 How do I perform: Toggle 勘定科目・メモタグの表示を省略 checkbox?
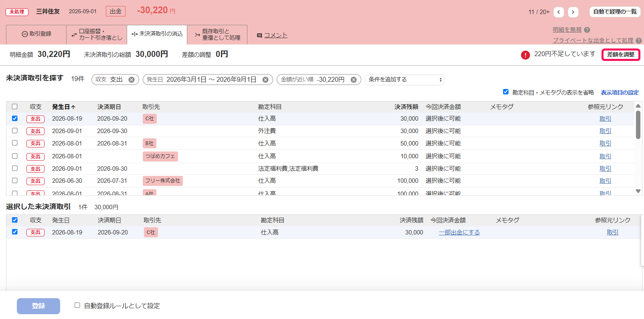tap(506, 92)
